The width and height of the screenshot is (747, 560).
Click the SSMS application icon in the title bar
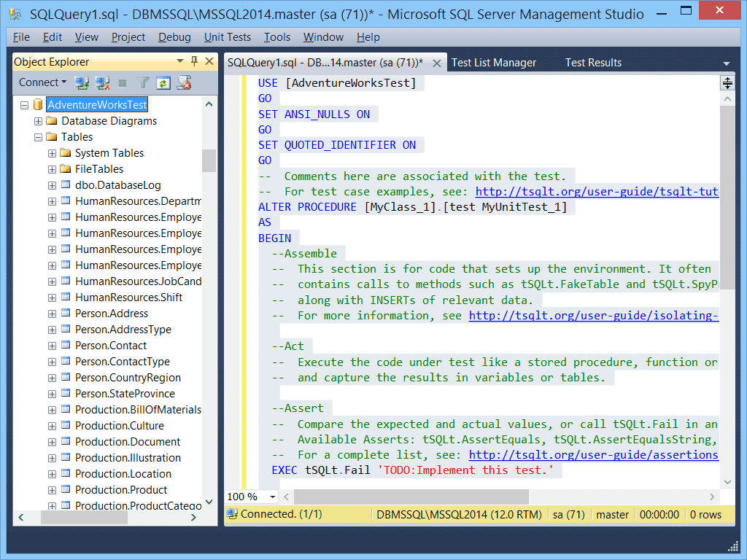click(x=15, y=15)
